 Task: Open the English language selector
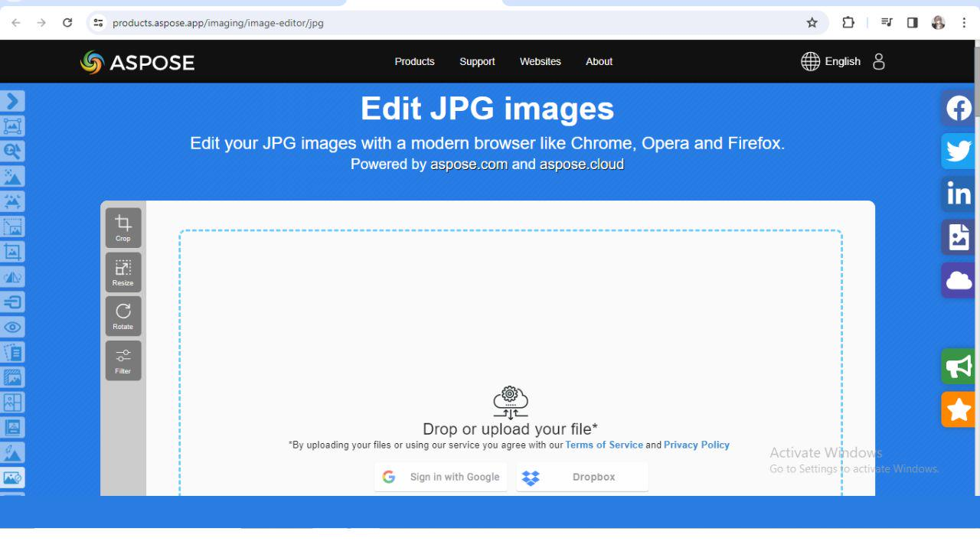(831, 61)
